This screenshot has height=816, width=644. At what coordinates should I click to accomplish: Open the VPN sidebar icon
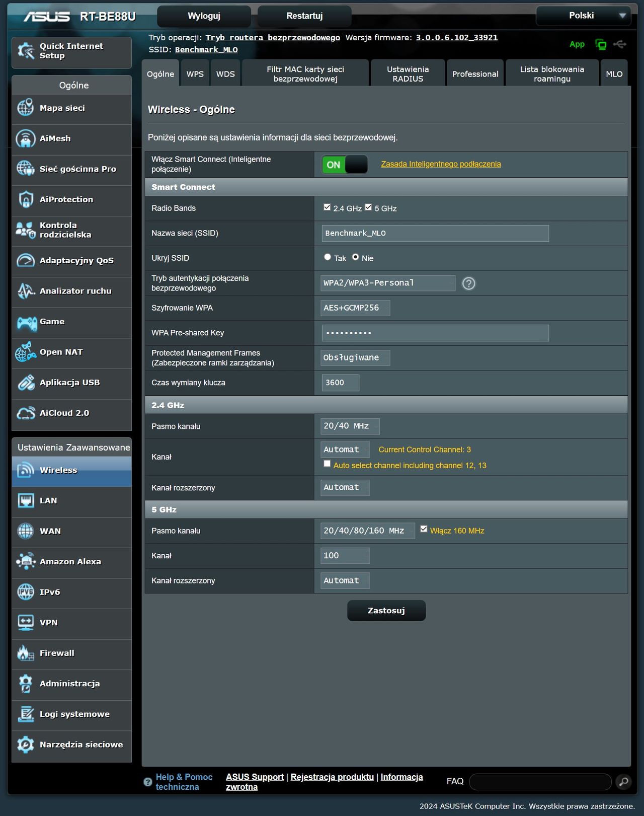(x=25, y=623)
